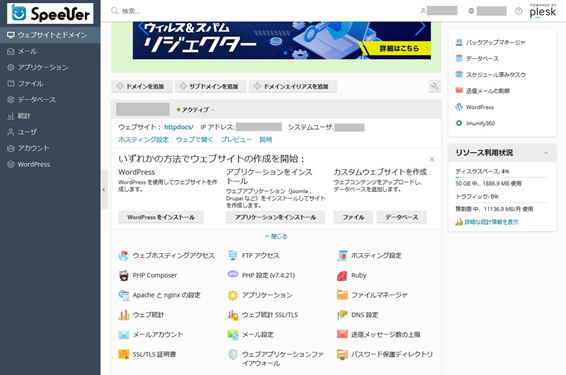Collapse the site tools list
Viewport: 566px width, 375px height.
point(276,236)
